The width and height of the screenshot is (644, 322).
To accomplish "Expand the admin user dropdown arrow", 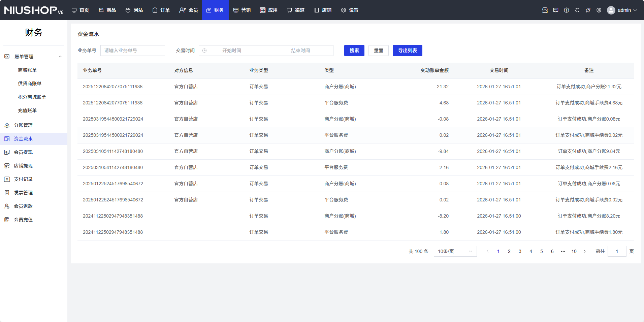I will 635,10.
